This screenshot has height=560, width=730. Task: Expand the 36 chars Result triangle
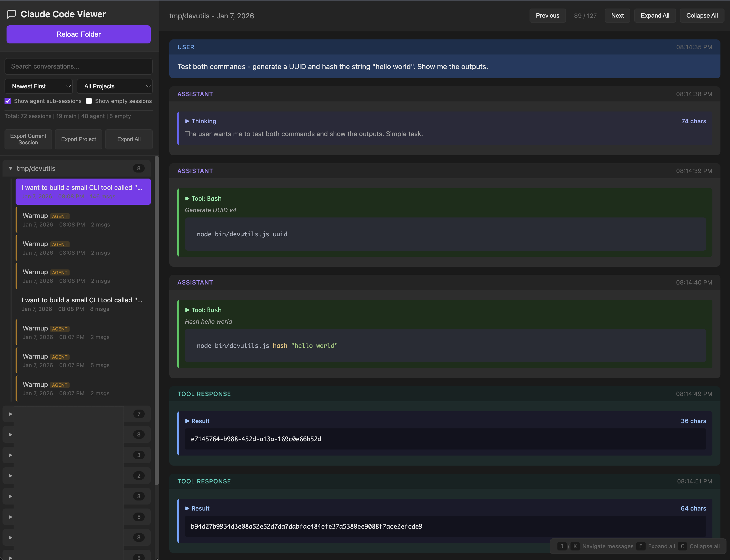[x=187, y=421]
